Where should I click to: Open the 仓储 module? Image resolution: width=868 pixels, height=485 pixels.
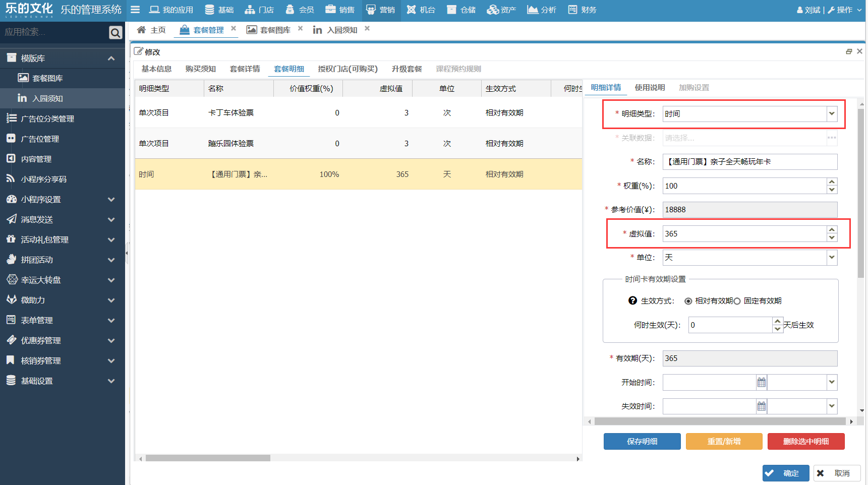click(x=461, y=10)
